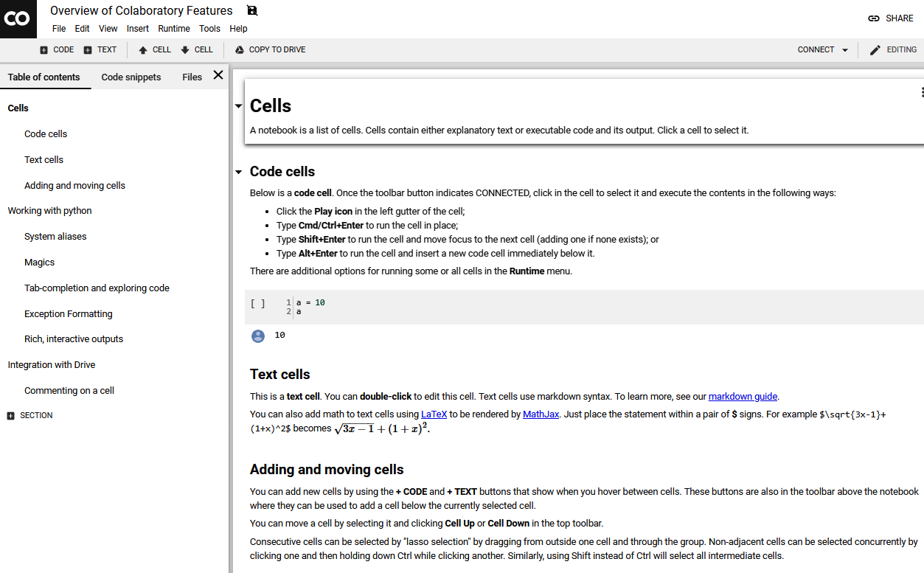Add new SECTION in sidebar

(x=29, y=416)
